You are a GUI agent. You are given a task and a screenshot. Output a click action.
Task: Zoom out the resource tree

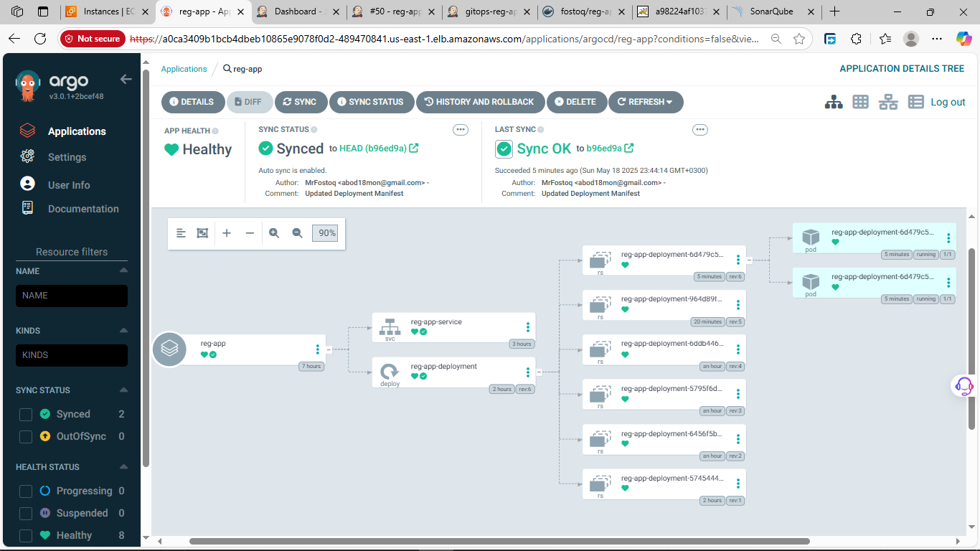click(297, 233)
